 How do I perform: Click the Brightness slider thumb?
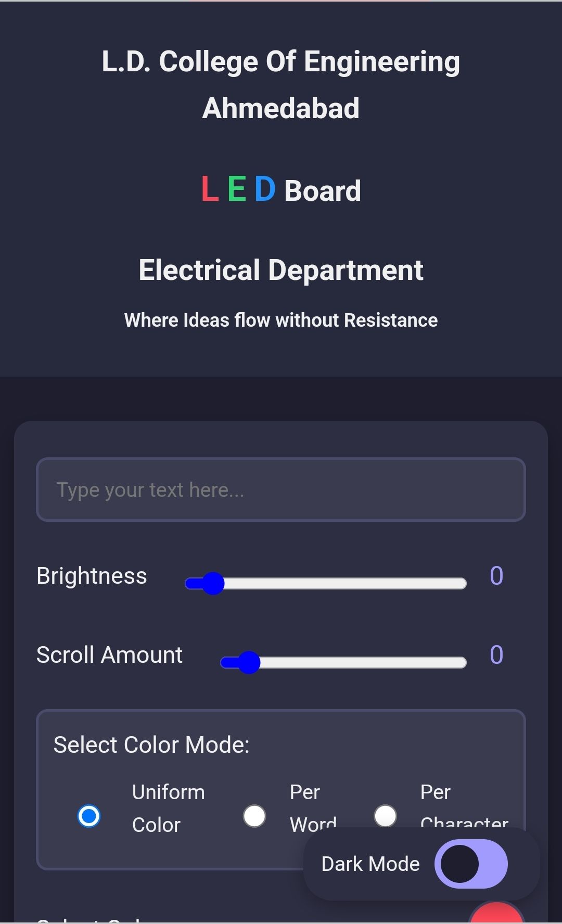[x=213, y=584]
